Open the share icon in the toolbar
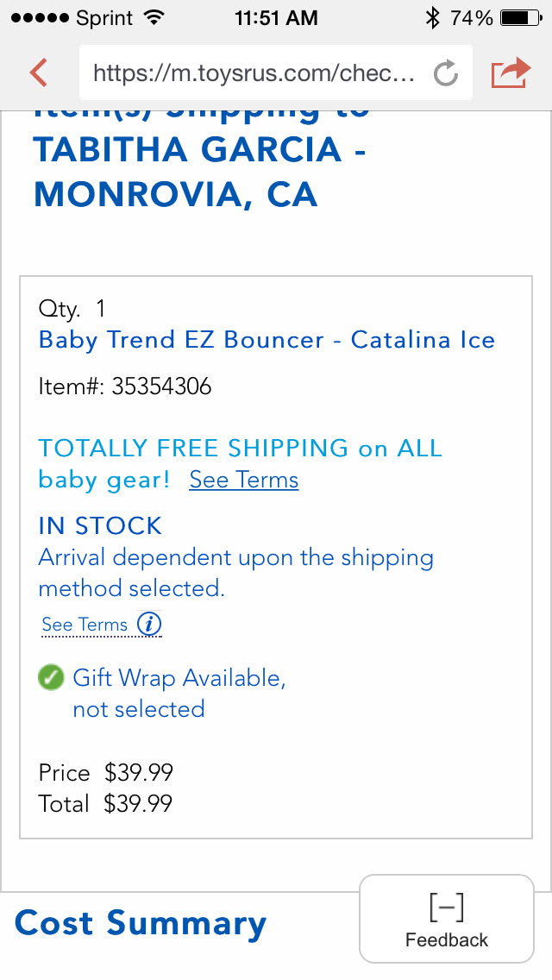This screenshot has height=980, width=552. 511,72
